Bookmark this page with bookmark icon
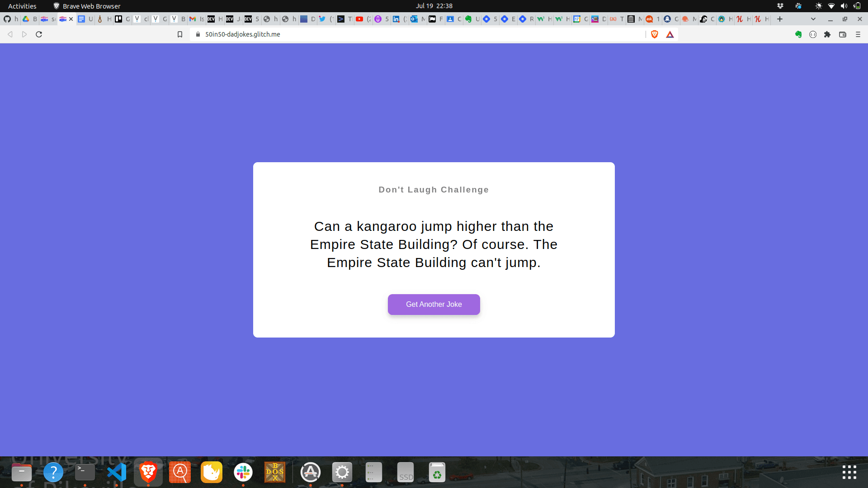Viewport: 868px width, 488px height. (180, 34)
